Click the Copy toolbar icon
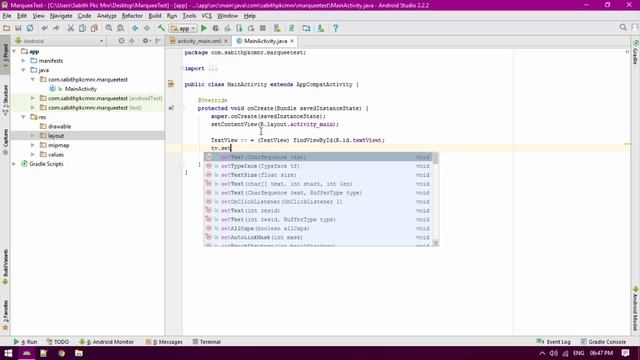Screen dimensions: 640x360 coord(82,28)
